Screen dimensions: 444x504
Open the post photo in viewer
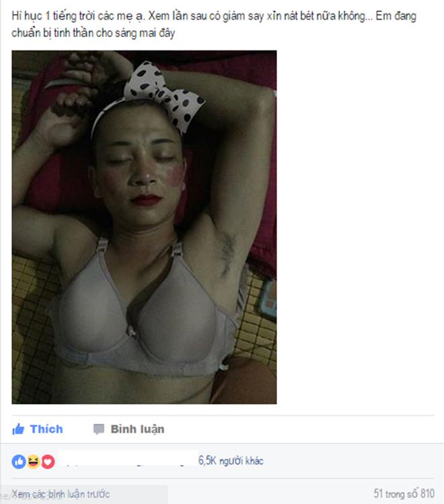pos(144,227)
